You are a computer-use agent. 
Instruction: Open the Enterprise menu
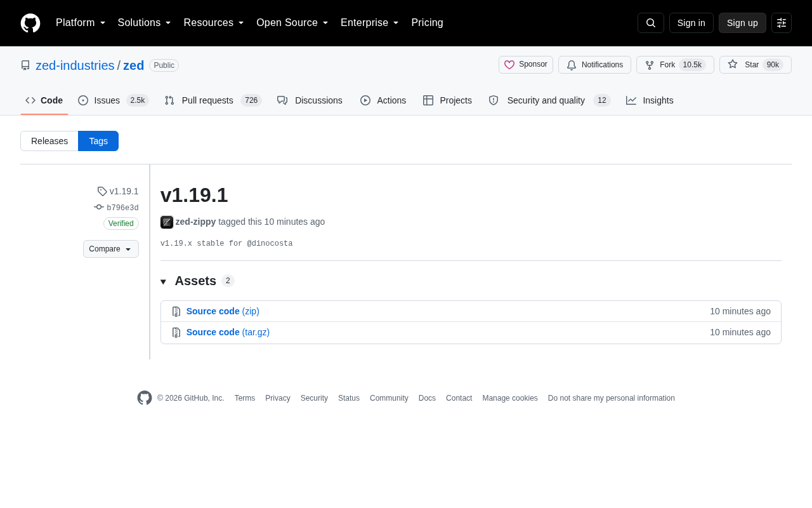tap(370, 23)
